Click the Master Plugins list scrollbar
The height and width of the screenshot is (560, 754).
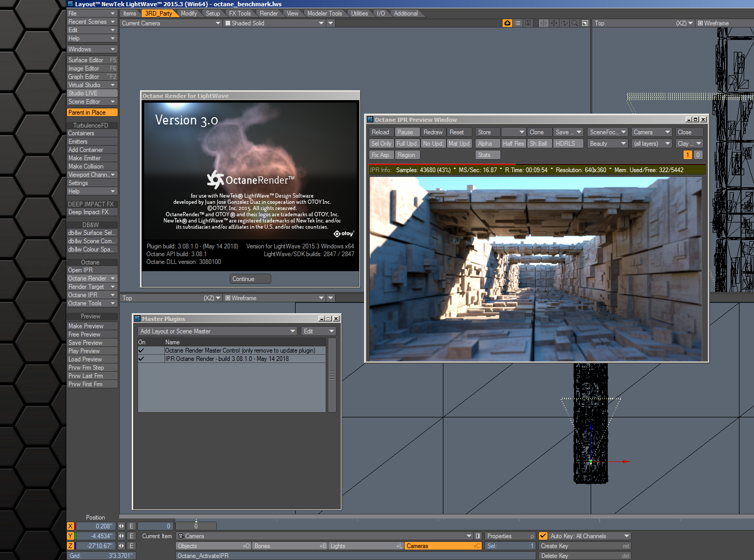332,375
